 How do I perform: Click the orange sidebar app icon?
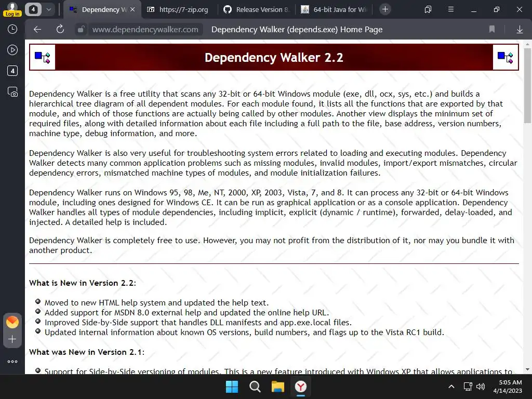[12, 322]
